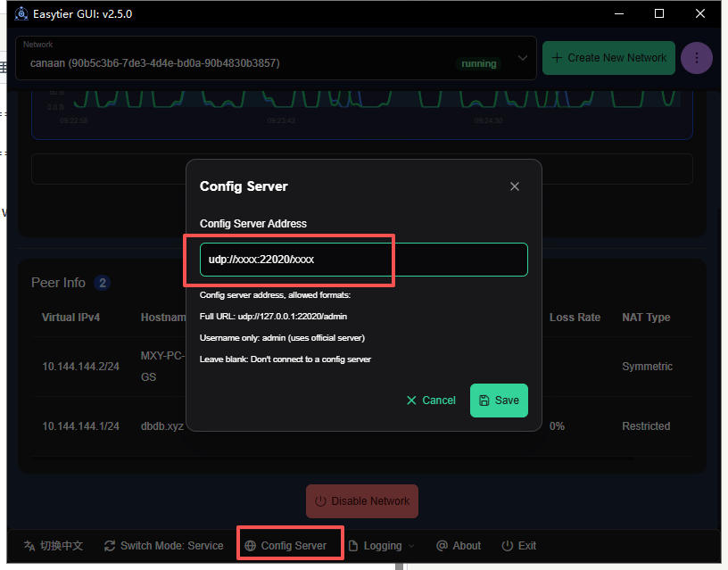The height and width of the screenshot is (570, 728).
Task: Close the Config Server dialog with X
Action: pyautogui.click(x=514, y=186)
